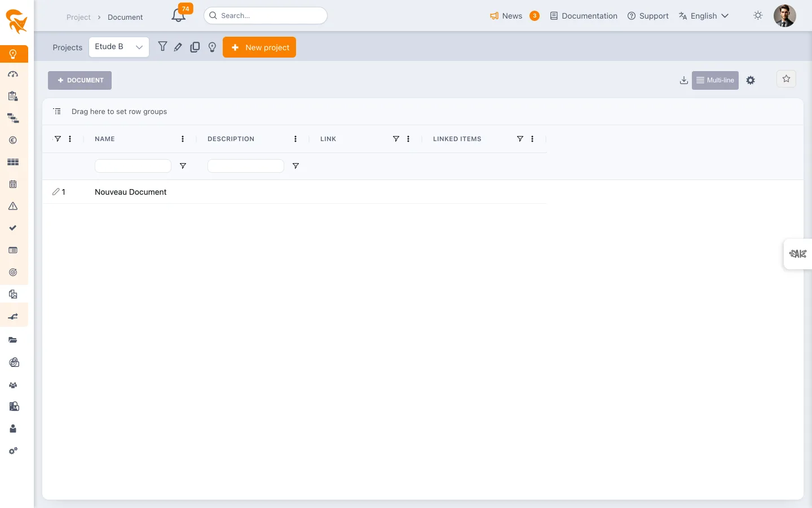Open the folder icon in sidebar

[13, 340]
